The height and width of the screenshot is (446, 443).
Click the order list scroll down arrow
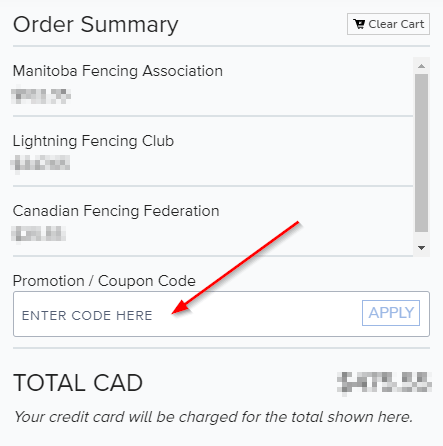coord(421,248)
